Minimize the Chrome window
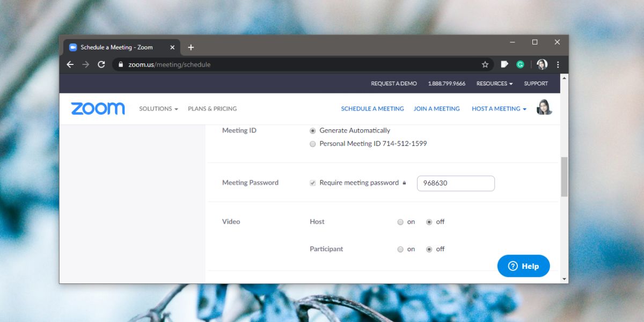The width and height of the screenshot is (644, 322). point(513,42)
